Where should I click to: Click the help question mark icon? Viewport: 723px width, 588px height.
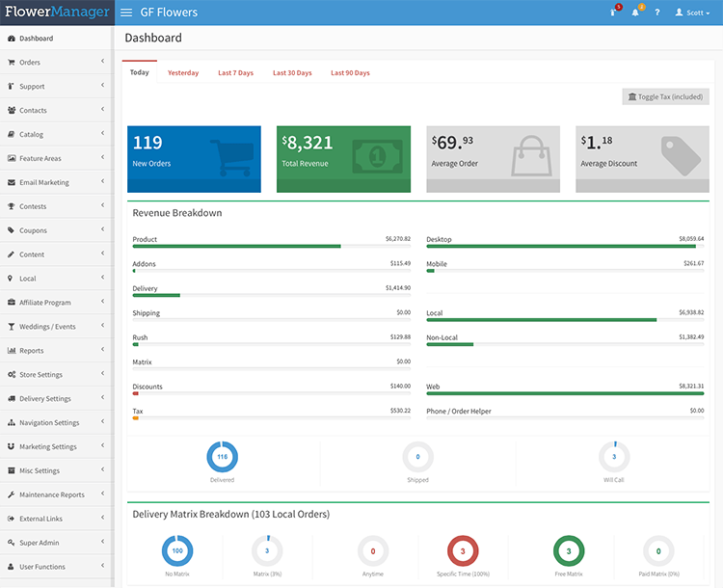(657, 13)
